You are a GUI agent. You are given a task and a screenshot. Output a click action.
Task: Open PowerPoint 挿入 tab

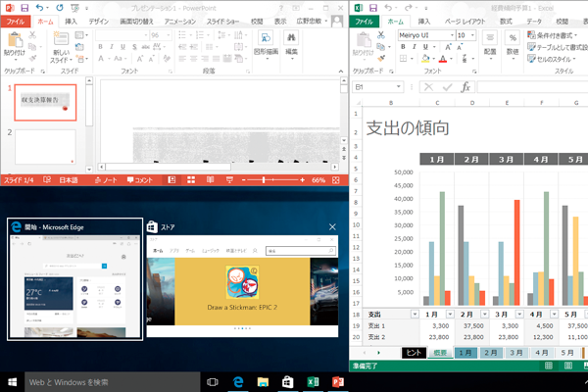pos(71,22)
